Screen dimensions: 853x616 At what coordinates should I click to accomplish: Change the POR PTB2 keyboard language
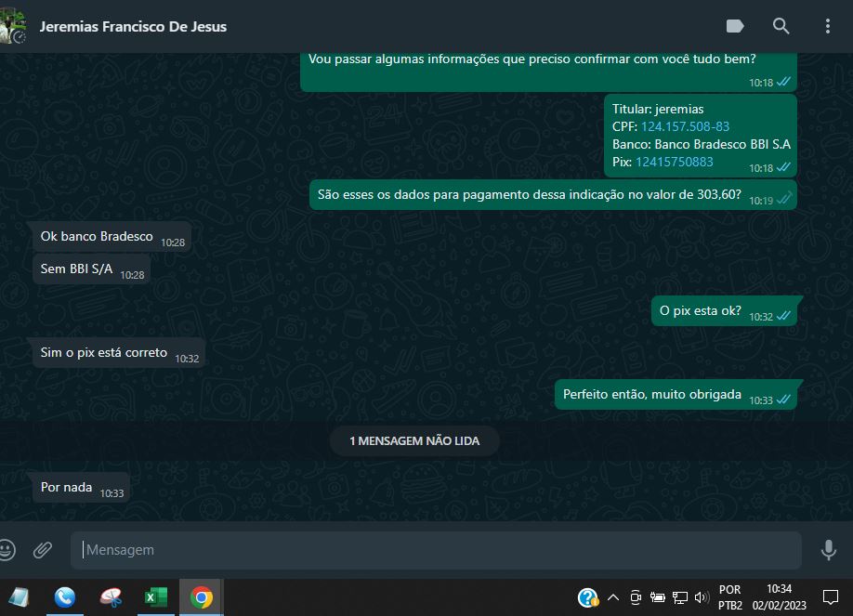(x=730, y=597)
